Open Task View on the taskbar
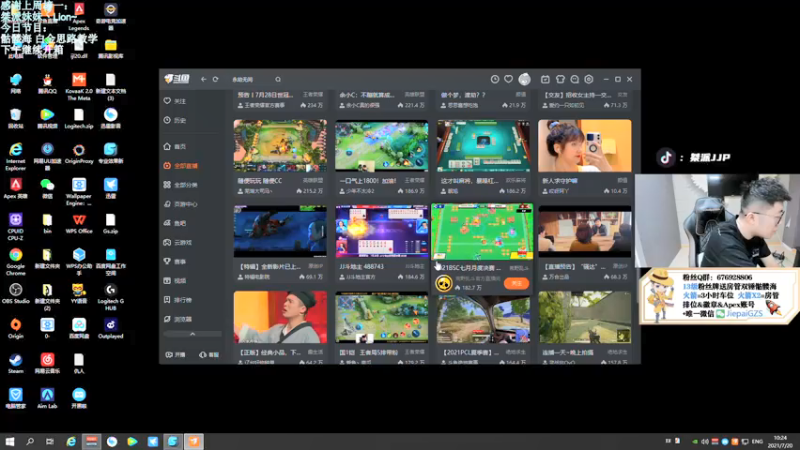The width and height of the screenshot is (800, 450). pyautogui.click(x=49, y=441)
